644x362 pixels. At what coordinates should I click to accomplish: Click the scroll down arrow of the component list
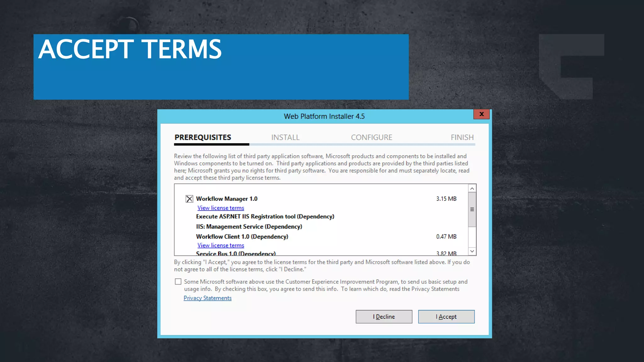(472, 251)
